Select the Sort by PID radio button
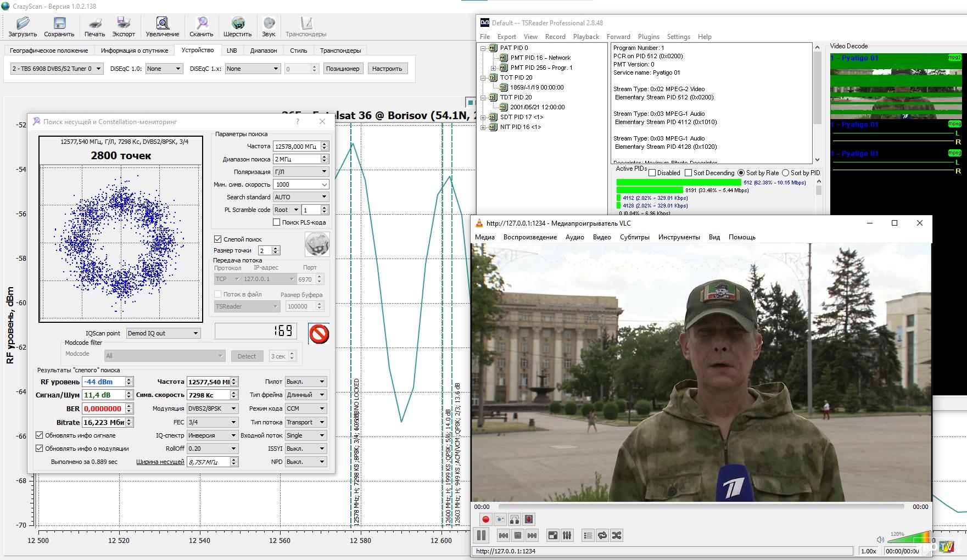This screenshot has width=967, height=560. pyautogui.click(x=785, y=173)
